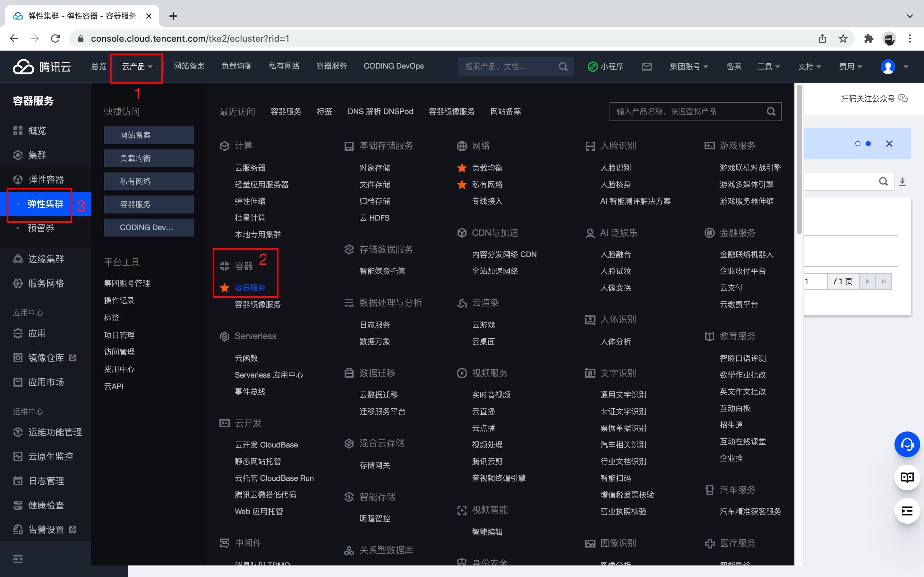Select the 标签 tab in recent visits
924x577 pixels.
click(x=325, y=111)
